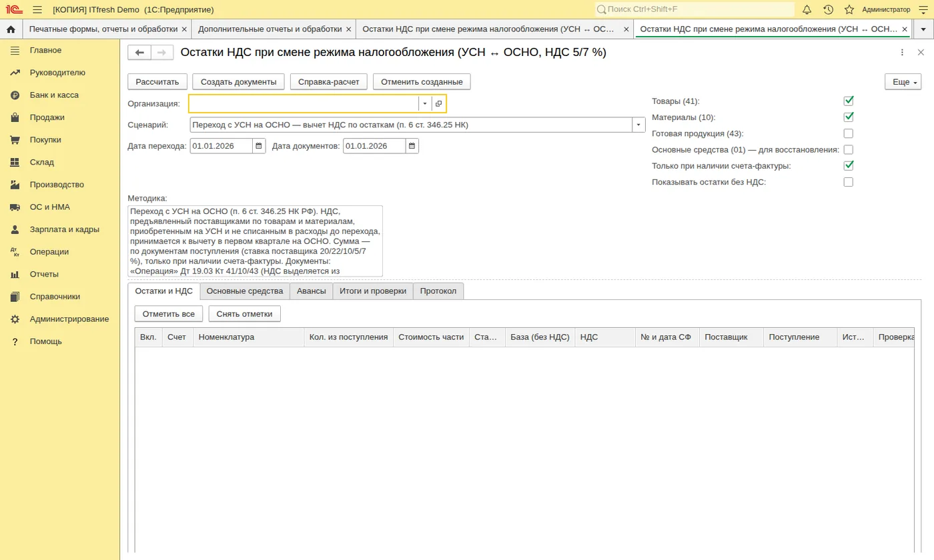934x560 pixels.
Task: Open the Производство section in sidebar
Action: point(57,185)
